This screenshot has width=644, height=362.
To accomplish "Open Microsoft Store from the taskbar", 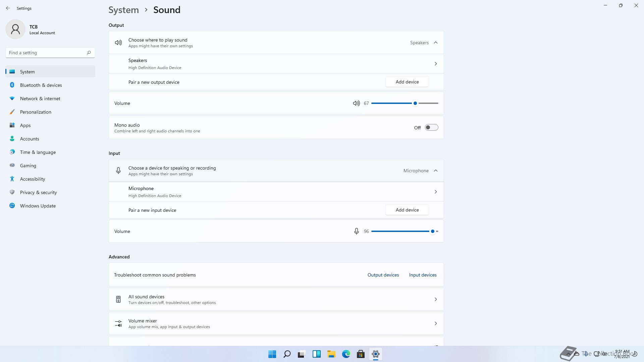I will click(361, 354).
